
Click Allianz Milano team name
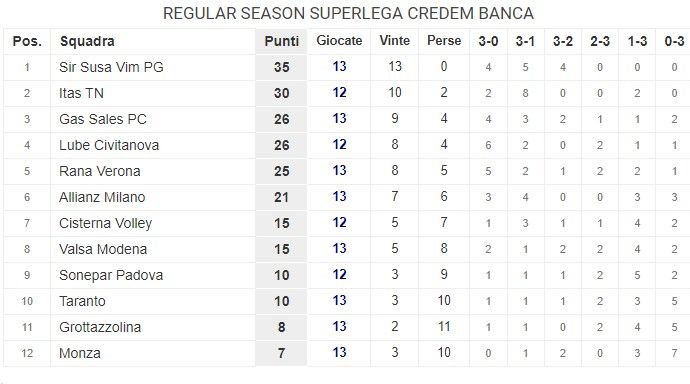[102, 197]
